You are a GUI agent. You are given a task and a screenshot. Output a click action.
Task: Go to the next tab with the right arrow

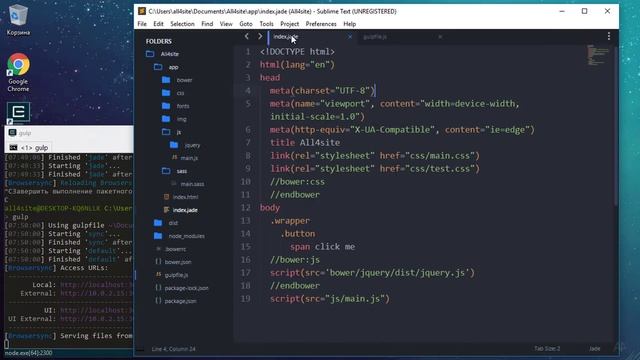pos(260,36)
